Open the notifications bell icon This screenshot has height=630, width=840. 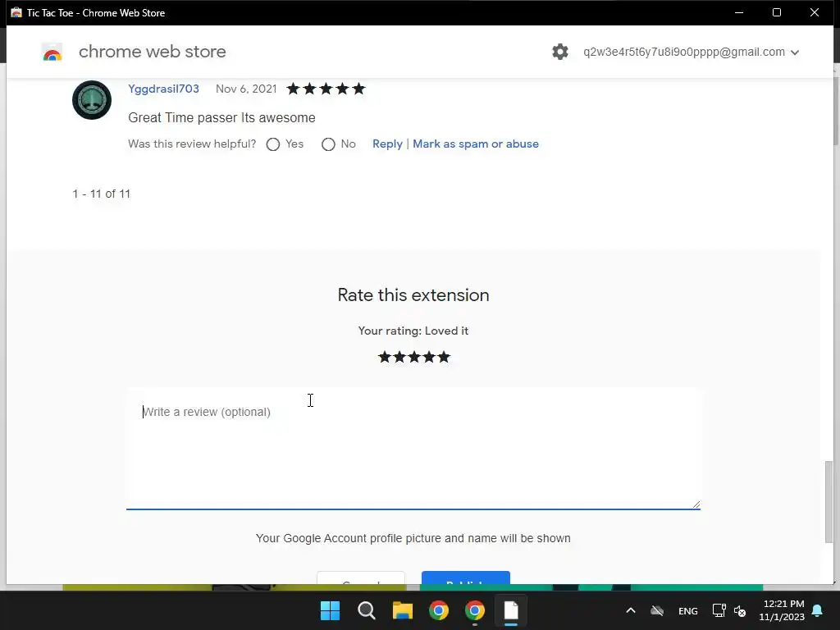click(818, 610)
